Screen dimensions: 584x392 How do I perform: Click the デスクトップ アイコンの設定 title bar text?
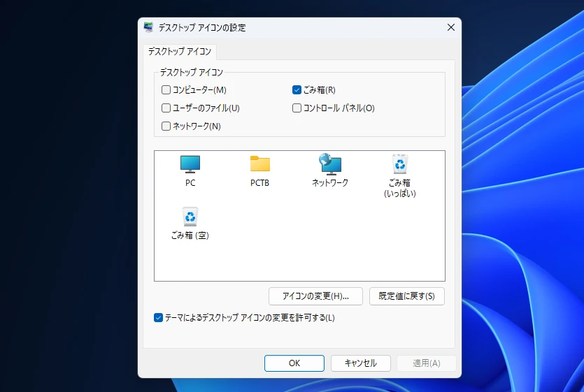(x=202, y=28)
